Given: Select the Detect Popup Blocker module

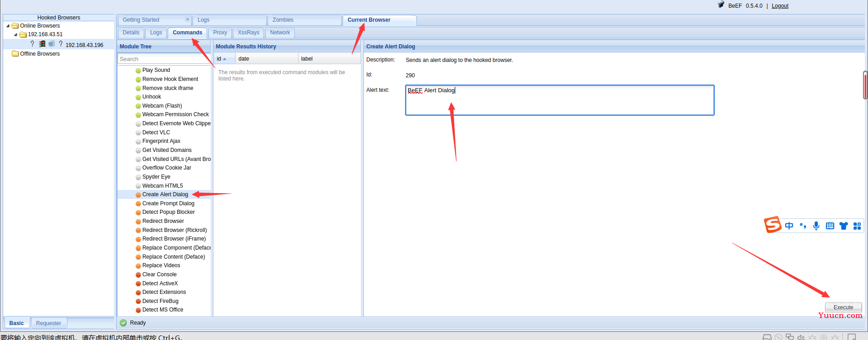Looking at the screenshot, I should [169, 212].
